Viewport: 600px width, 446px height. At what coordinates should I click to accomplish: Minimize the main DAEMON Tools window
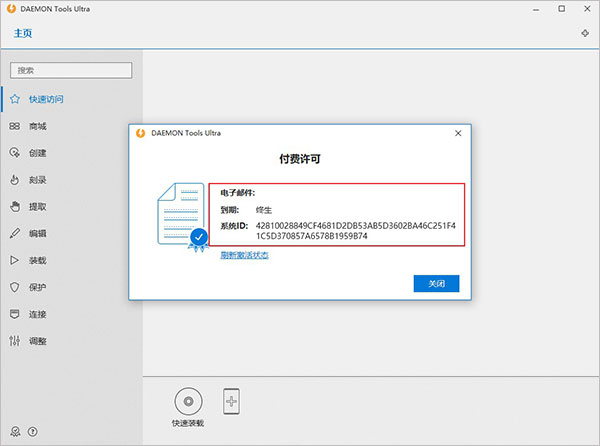pyautogui.click(x=536, y=9)
